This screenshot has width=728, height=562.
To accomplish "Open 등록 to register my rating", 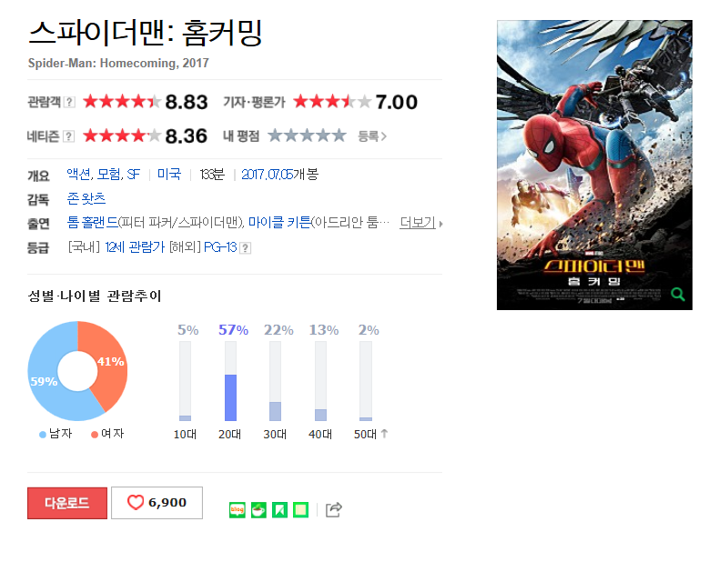I will click(x=372, y=136).
